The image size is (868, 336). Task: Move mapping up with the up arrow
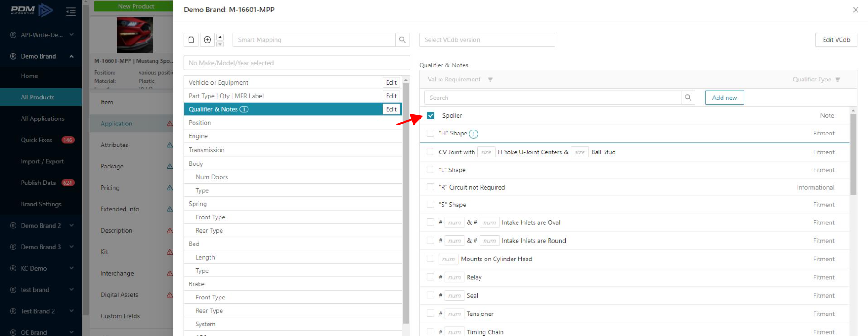220,37
